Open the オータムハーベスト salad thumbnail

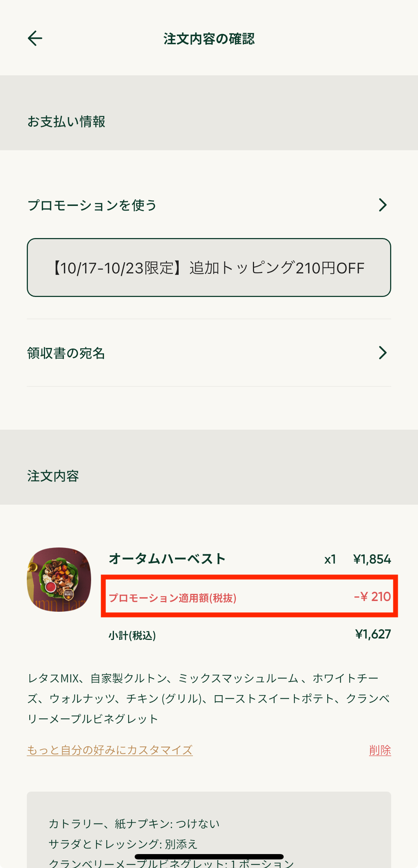click(59, 580)
